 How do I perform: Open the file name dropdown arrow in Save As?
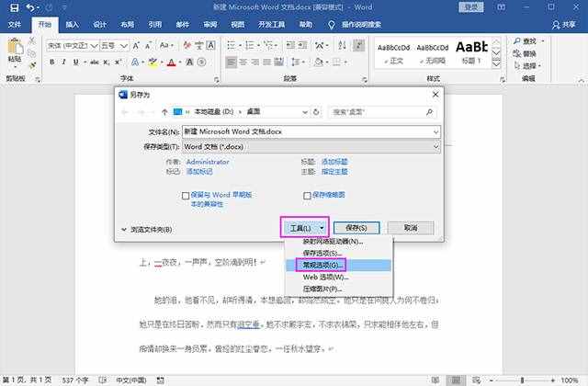click(x=435, y=132)
